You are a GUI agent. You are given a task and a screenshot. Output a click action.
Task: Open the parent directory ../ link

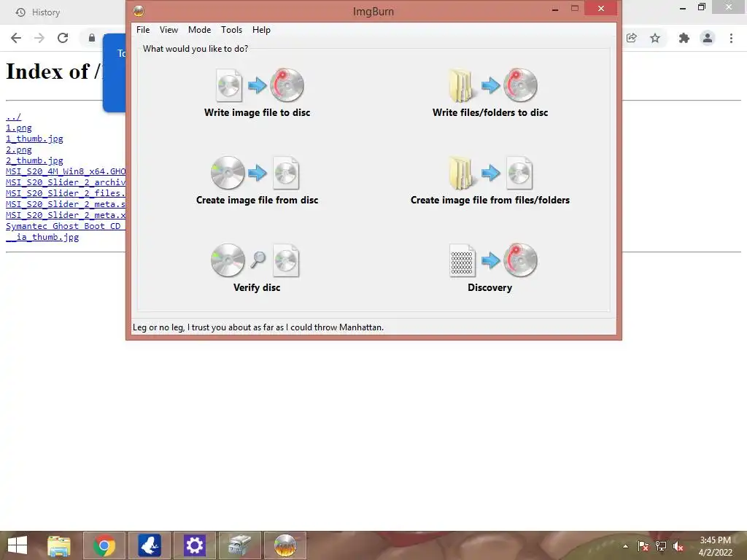click(x=13, y=117)
